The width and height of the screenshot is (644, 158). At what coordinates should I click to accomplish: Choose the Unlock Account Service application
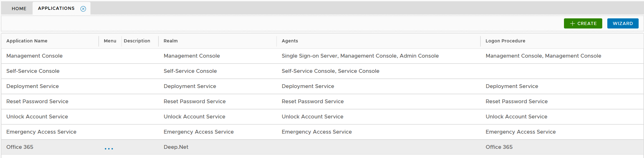[x=37, y=117]
